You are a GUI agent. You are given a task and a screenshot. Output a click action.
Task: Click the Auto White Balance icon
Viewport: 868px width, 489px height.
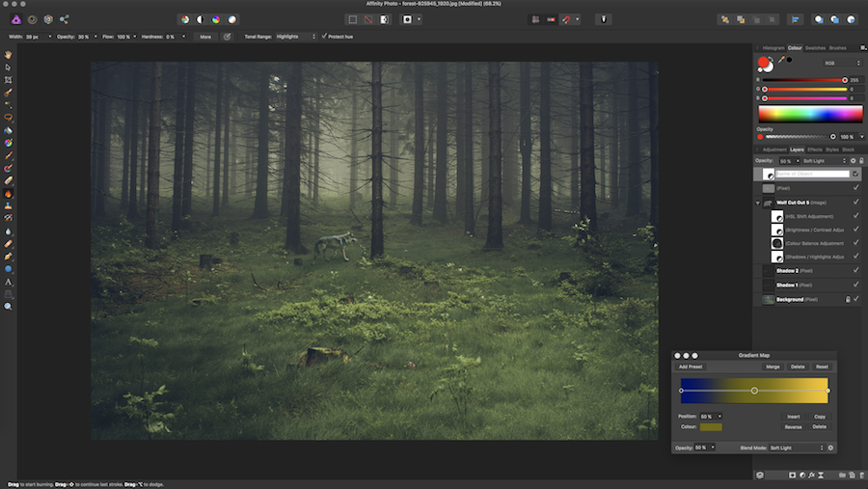[231, 19]
